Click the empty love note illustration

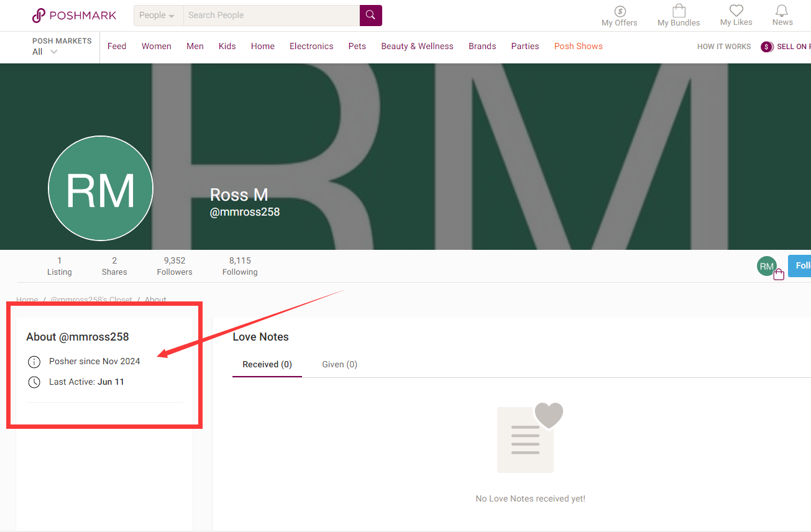530,438
